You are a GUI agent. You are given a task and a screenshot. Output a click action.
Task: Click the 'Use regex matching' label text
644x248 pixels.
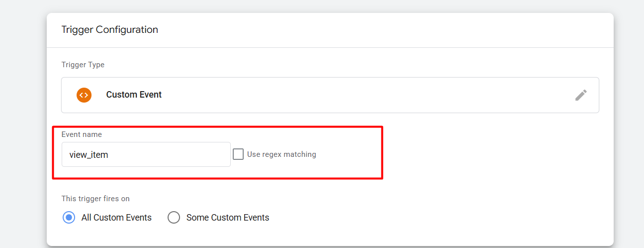click(x=281, y=154)
